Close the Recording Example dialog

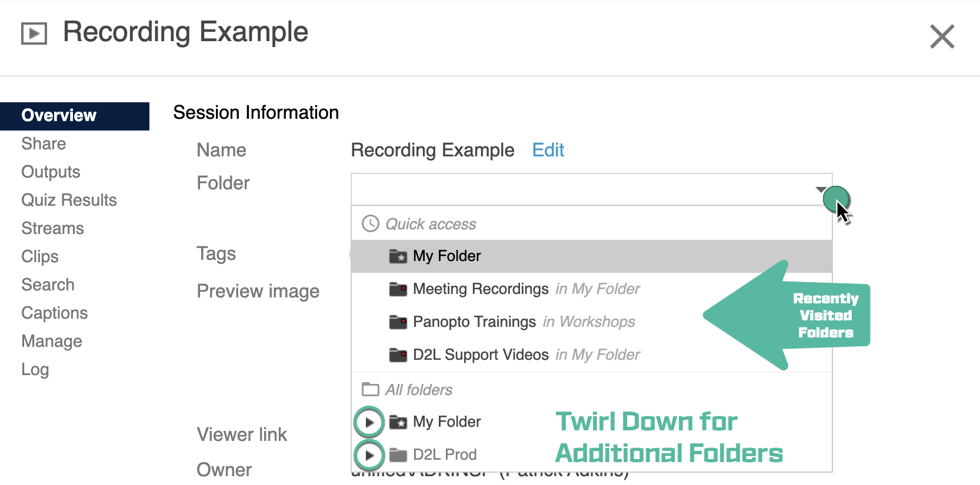click(x=942, y=36)
